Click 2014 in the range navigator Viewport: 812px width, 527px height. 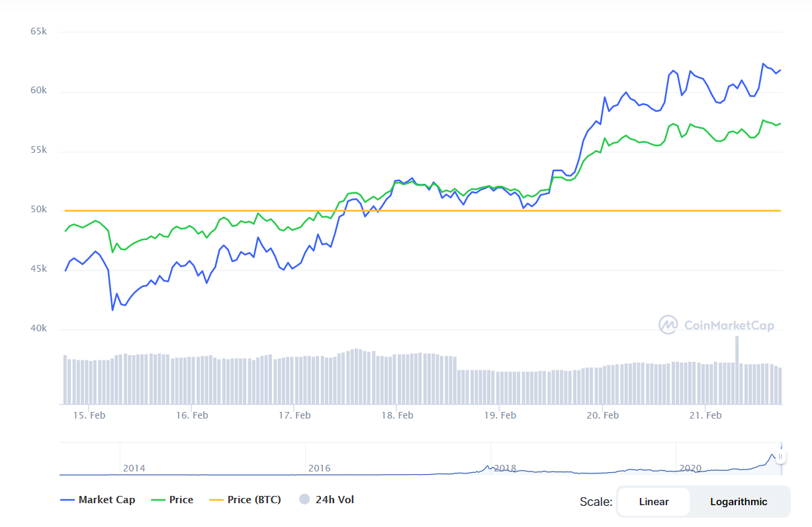point(134,467)
